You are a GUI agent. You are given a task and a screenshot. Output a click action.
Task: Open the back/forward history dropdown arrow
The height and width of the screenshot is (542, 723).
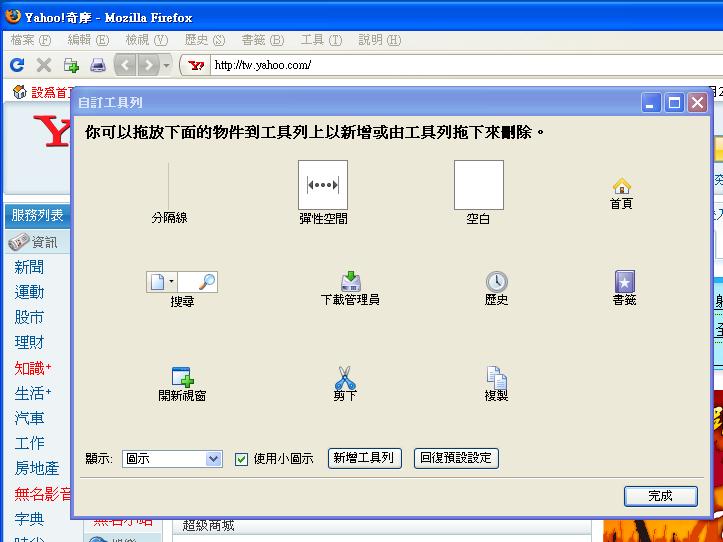click(x=166, y=65)
